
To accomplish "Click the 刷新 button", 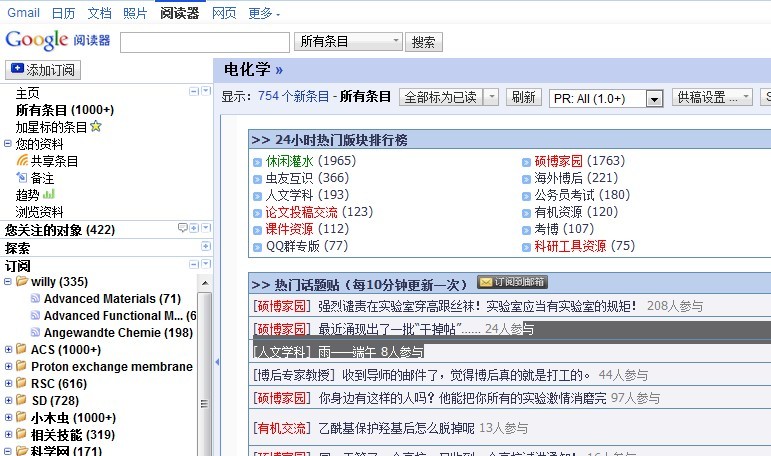I will coord(524,97).
